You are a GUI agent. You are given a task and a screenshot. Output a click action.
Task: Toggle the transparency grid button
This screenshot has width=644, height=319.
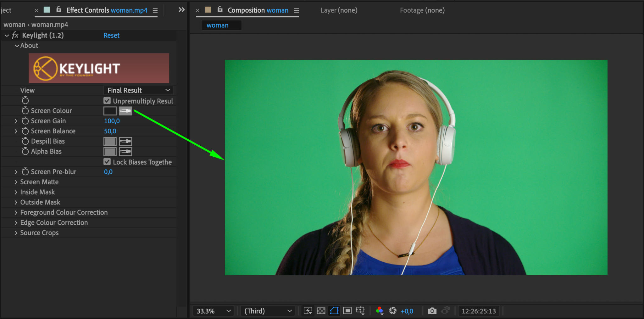tap(321, 311)
